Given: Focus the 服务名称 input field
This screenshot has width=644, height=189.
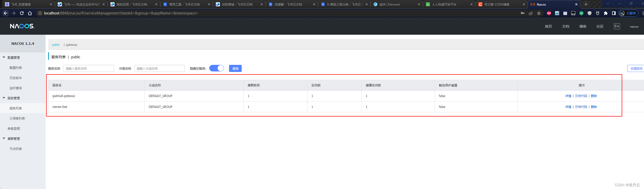Looking at the screenshot, I should pyautogui.click(x=89, y=68).
